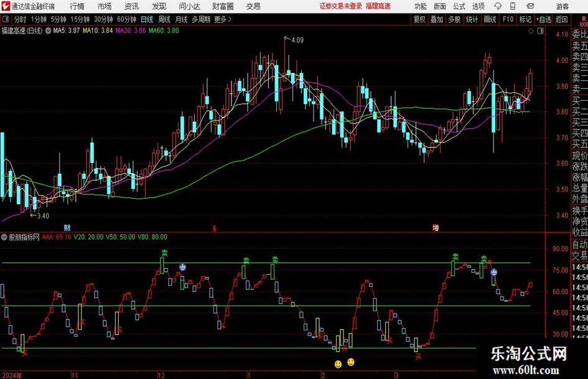The image size is (588, 379).
Task: Select the 日线 daily period
Action: click(147, 19)
